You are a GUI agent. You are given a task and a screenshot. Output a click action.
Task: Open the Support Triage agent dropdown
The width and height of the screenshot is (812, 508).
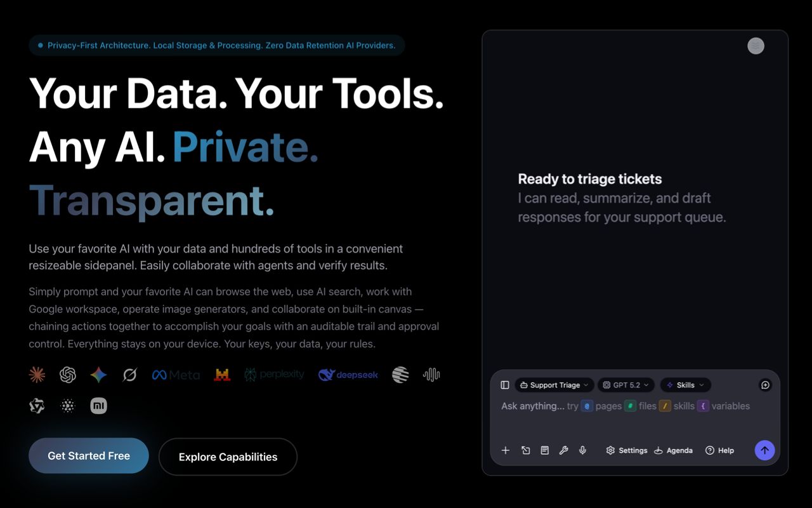(x=554, y=385)
